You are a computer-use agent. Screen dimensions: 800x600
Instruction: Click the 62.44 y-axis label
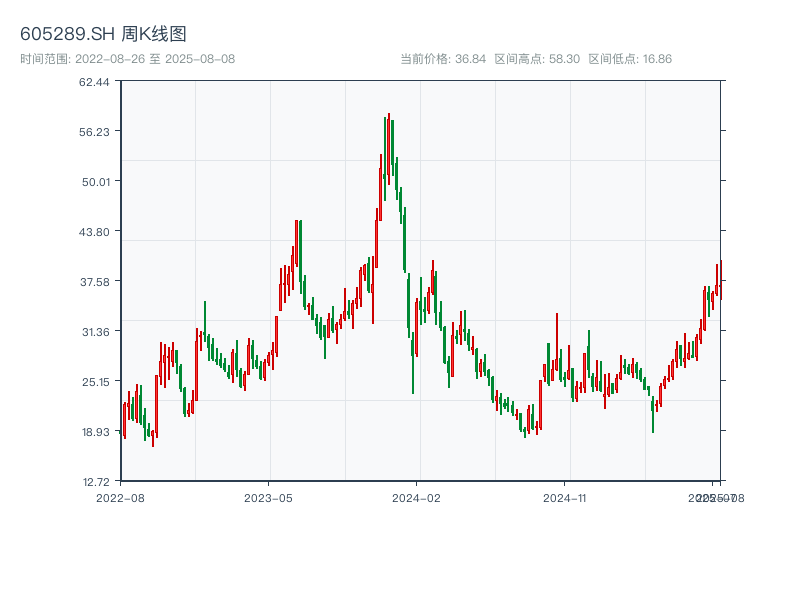coord(94,82)
